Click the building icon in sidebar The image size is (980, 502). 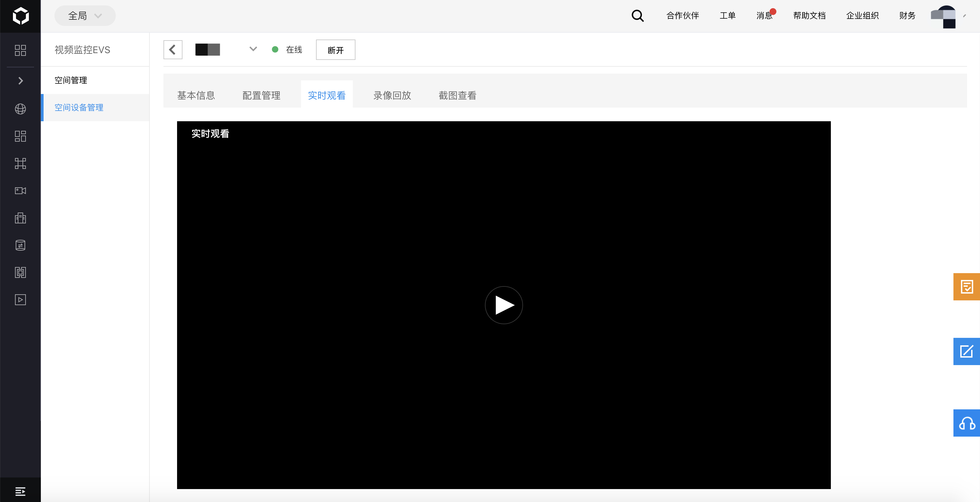coord(20,218)
